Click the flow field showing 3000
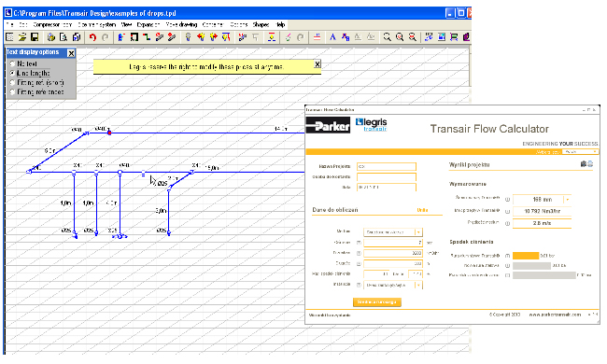Viewport: 607px width, 364px height. pos(393,253)
